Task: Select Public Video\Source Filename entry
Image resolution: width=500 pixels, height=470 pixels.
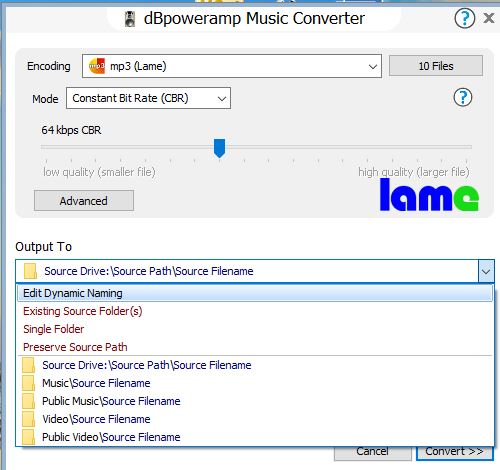Action: click(255, 437)
